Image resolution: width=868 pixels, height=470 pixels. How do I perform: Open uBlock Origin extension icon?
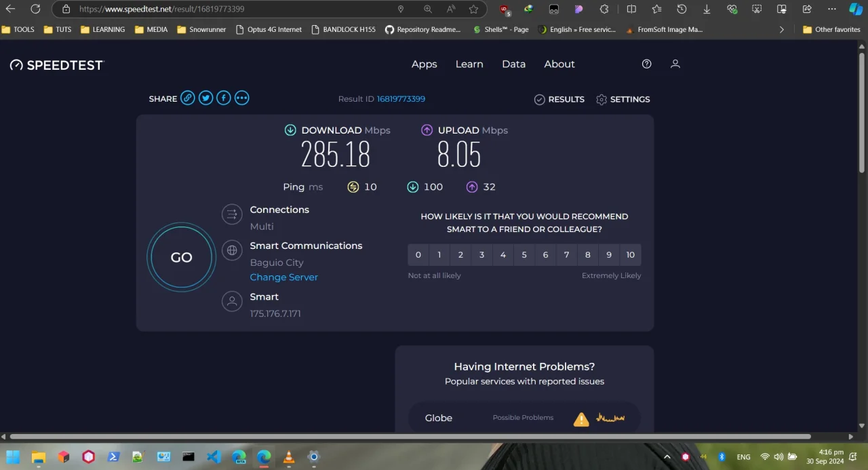[505, 9]
